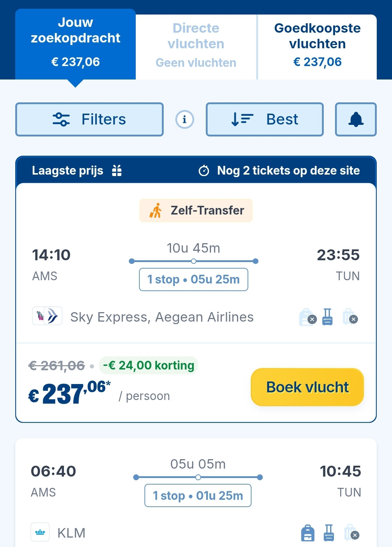Tap the KLM crown logo
392x547 pixels.
pos(40,532)
